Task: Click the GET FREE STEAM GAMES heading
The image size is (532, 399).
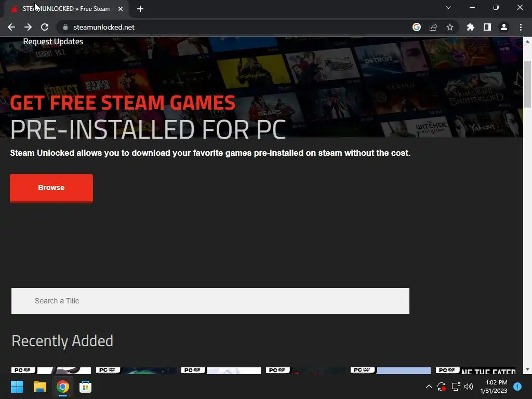Action: (x=123, y=102)
